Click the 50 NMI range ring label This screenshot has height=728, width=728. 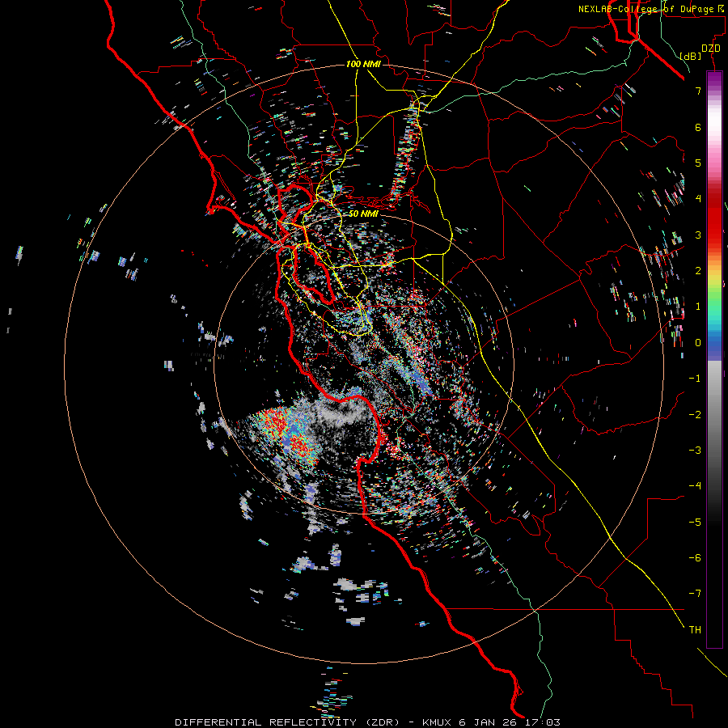[x=363, y=214]
